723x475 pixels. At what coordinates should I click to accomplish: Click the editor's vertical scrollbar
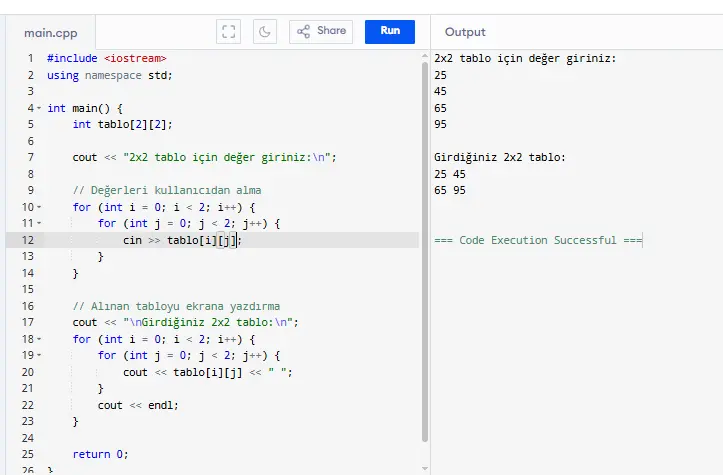tap(425, 250)
